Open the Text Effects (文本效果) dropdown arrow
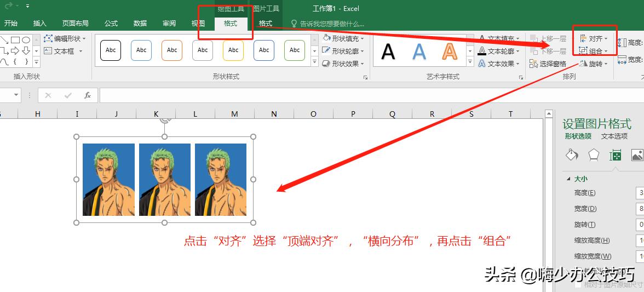This screenshot has width=644, height=292. (517, 64)
